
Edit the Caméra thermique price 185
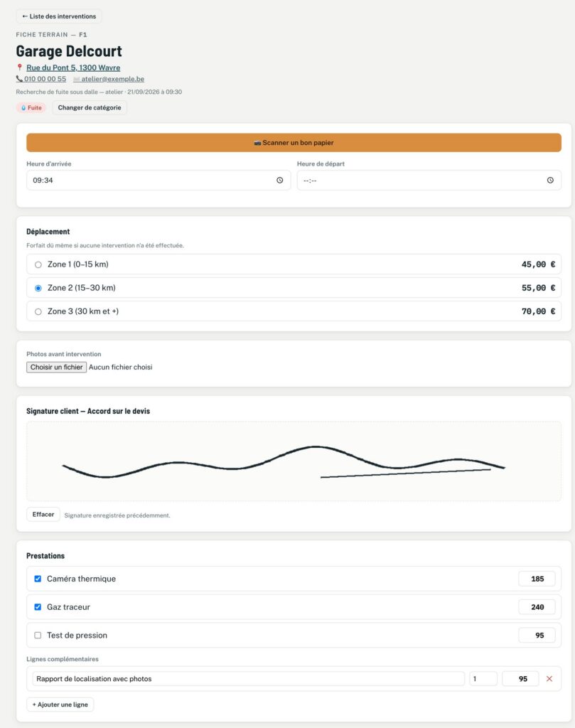point(537,579)
